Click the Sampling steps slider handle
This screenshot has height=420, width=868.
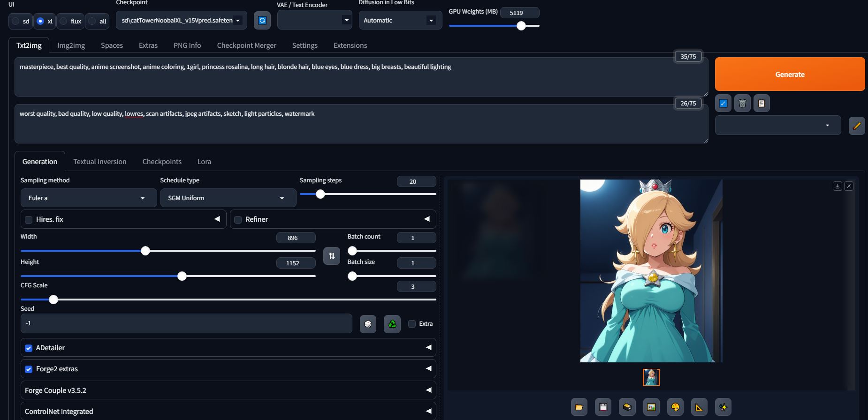(x=320, y=194)
